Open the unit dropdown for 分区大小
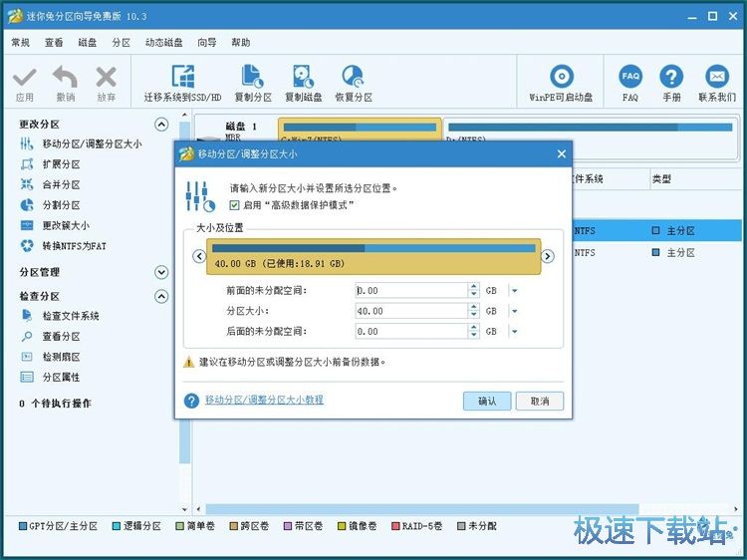This screenshot has width=747, height=560. pos(514,311)
